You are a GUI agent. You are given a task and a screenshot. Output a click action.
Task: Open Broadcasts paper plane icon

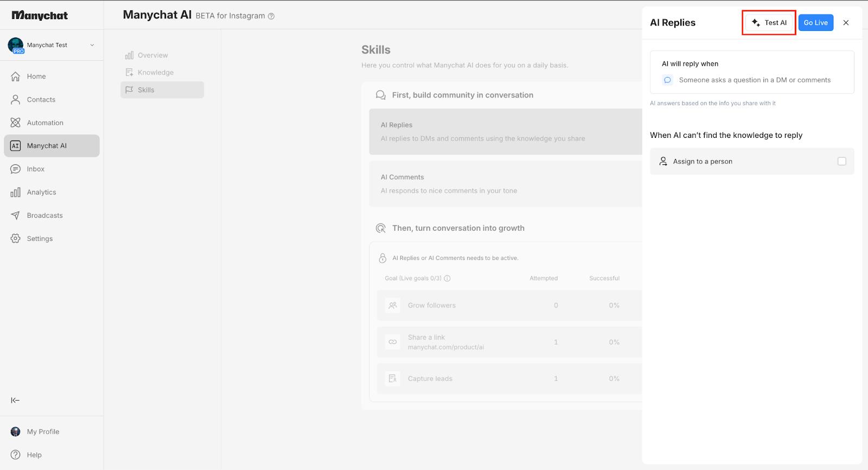16,215
